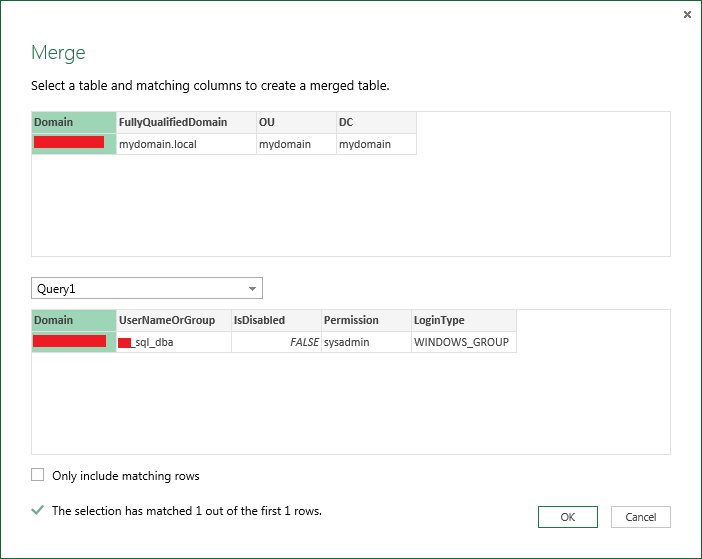The height and width of the screenshot is (559, 702).
Task: Select Domain column header in bottom table
Action: 74,320
